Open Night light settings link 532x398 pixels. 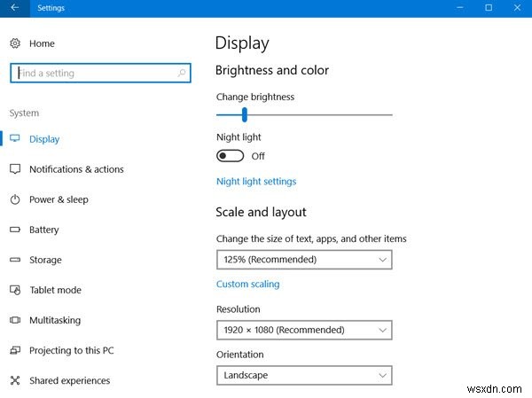point(256,182)
